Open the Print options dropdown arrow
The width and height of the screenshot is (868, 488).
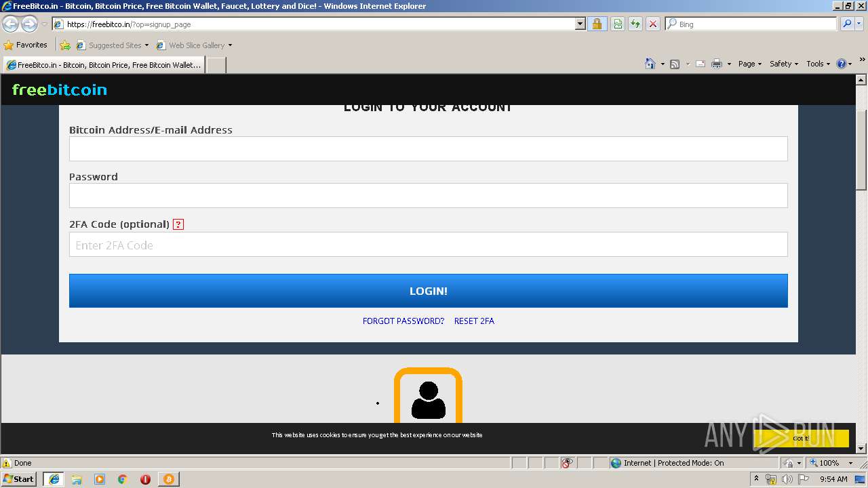coord(729,64)
